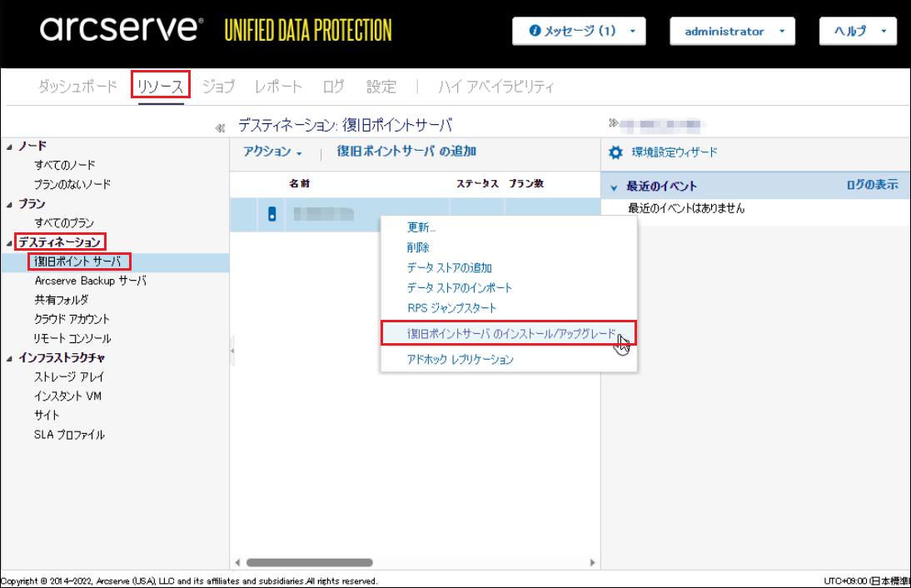911x588 pixels.
Task: Select プランのないノード in the tree
Action: point(72,184)
